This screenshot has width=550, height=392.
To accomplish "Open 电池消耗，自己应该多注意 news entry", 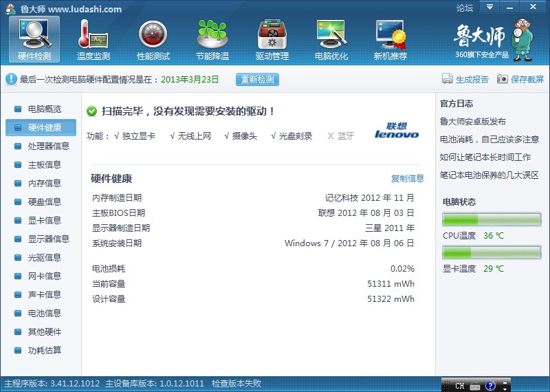I will click(489, 140).
